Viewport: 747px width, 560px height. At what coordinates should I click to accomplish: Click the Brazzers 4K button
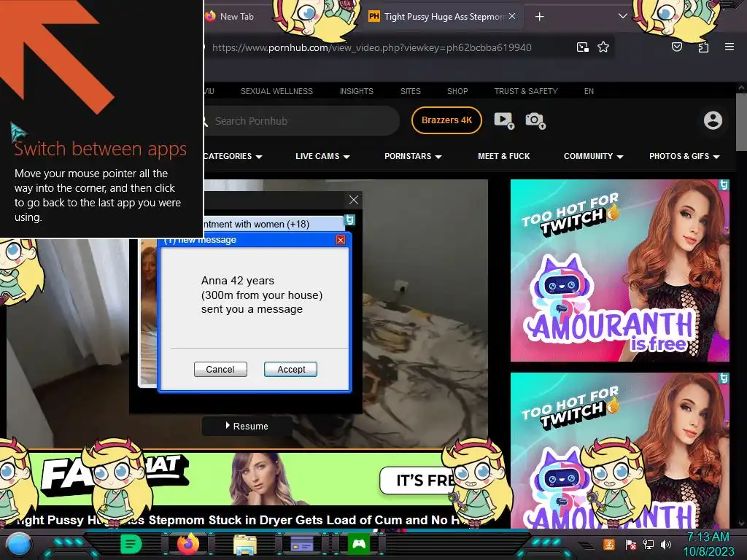point(447,120)
